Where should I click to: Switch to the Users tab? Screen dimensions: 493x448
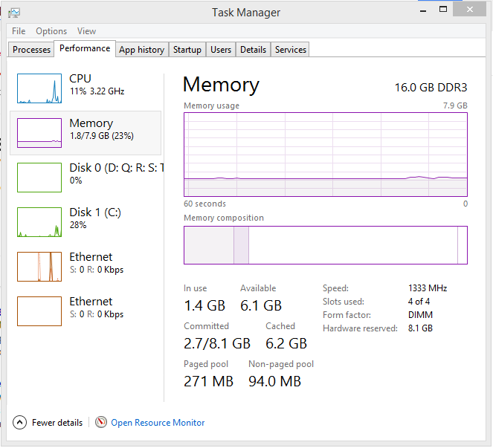click(x=221, y=50)
